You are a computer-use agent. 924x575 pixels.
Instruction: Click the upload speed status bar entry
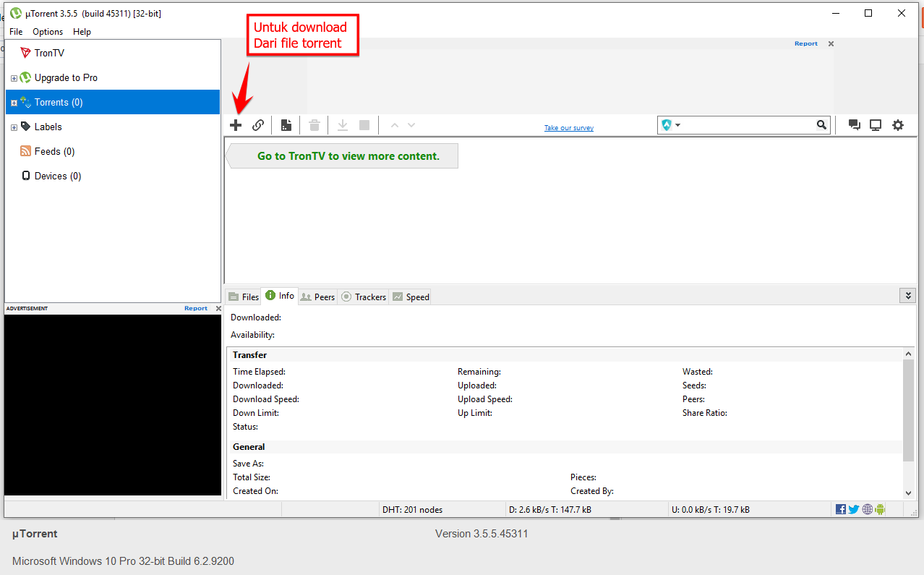tap(711, 509)
